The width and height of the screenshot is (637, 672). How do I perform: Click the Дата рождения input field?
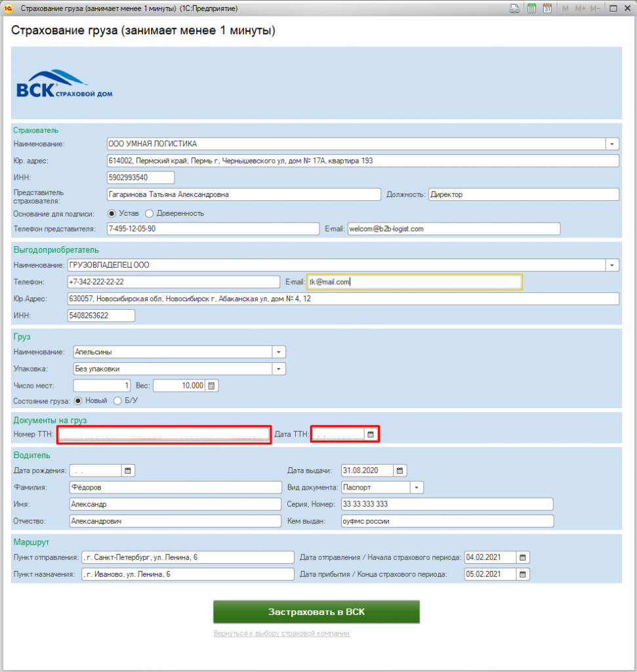[96, 471]
